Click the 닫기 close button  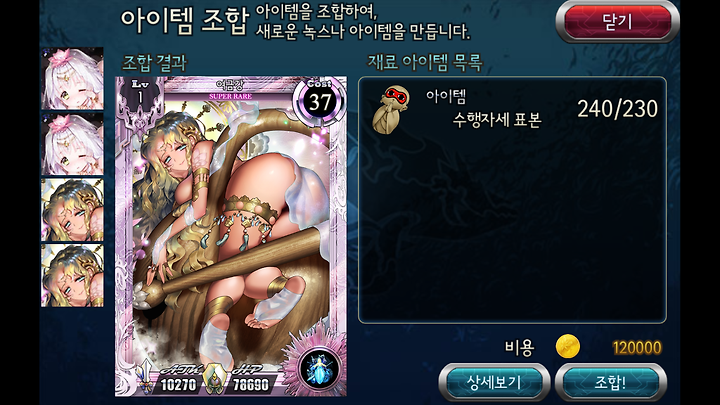[x=617, y=22]
